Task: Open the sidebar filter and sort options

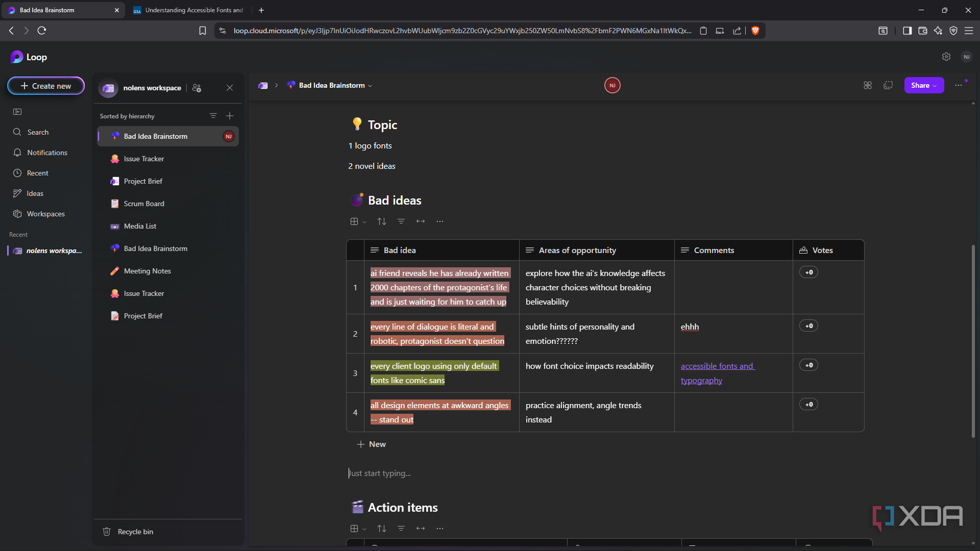Action: pyautogui.click(x=213, y=116)
